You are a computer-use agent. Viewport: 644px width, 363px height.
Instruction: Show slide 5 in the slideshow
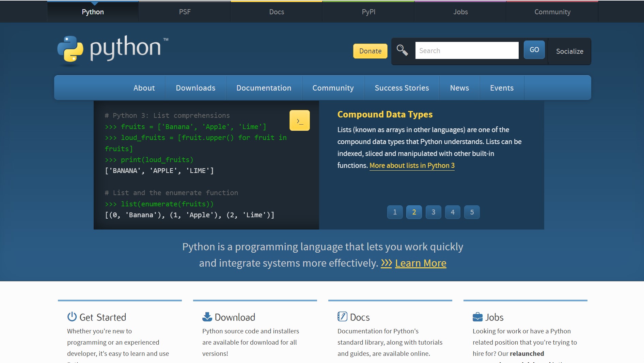[x=472, y=212]
